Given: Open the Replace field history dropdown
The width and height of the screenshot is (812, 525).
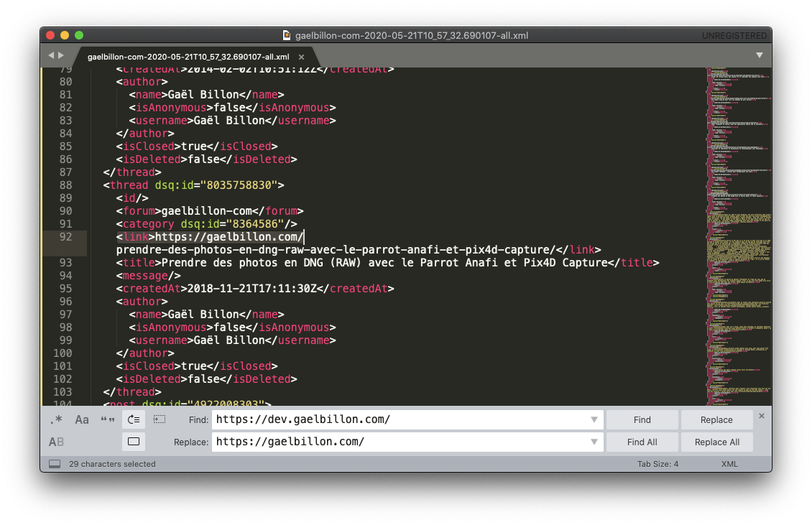Looking at the screenshot, I should click(x=594, y=442).
